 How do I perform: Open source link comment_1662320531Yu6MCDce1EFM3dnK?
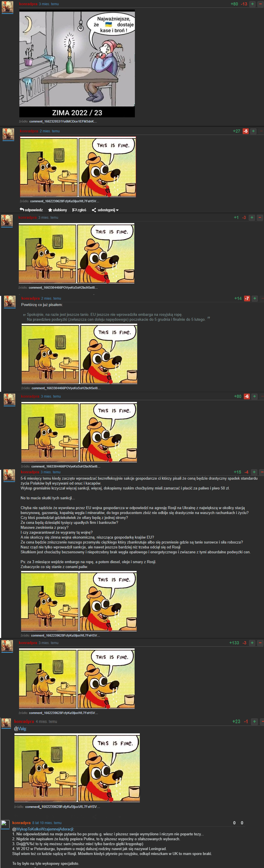63,121
